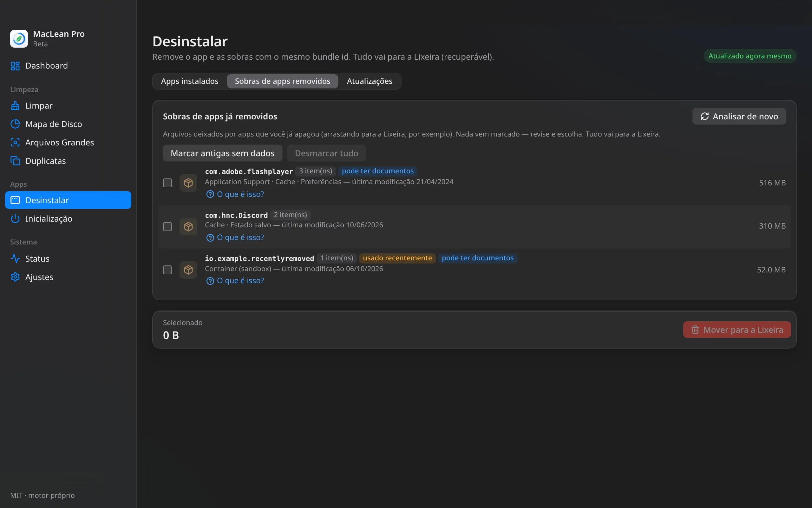Open 'O que é isso?' under io.example.recentlyremoved
Viewport: 812px width, 508px height.
[235, 281]
